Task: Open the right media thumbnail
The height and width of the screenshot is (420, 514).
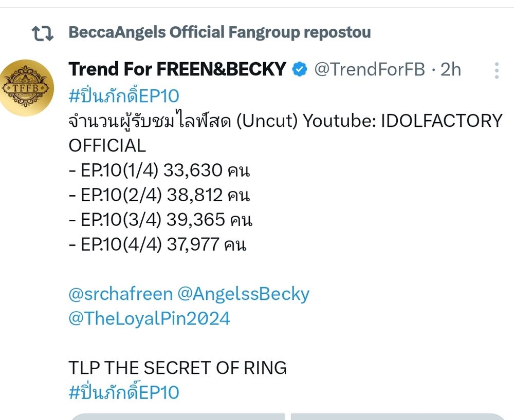Action: [399, 416]
